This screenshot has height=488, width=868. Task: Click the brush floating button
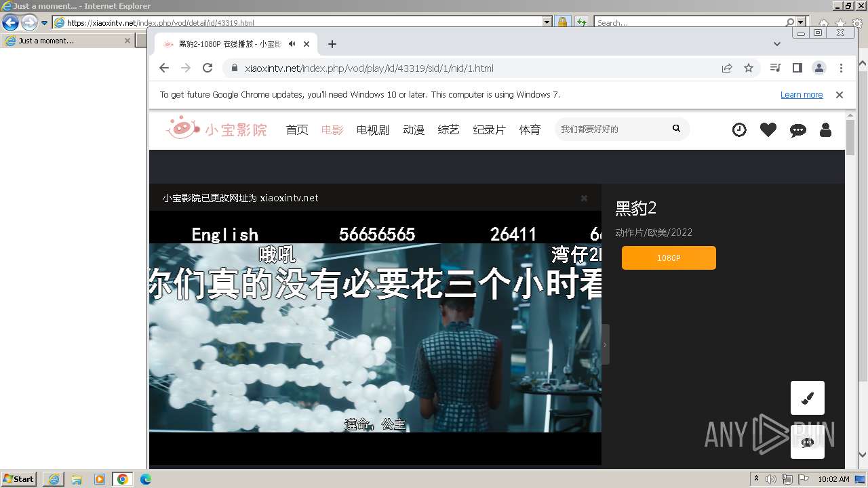[x=808, y=398]
